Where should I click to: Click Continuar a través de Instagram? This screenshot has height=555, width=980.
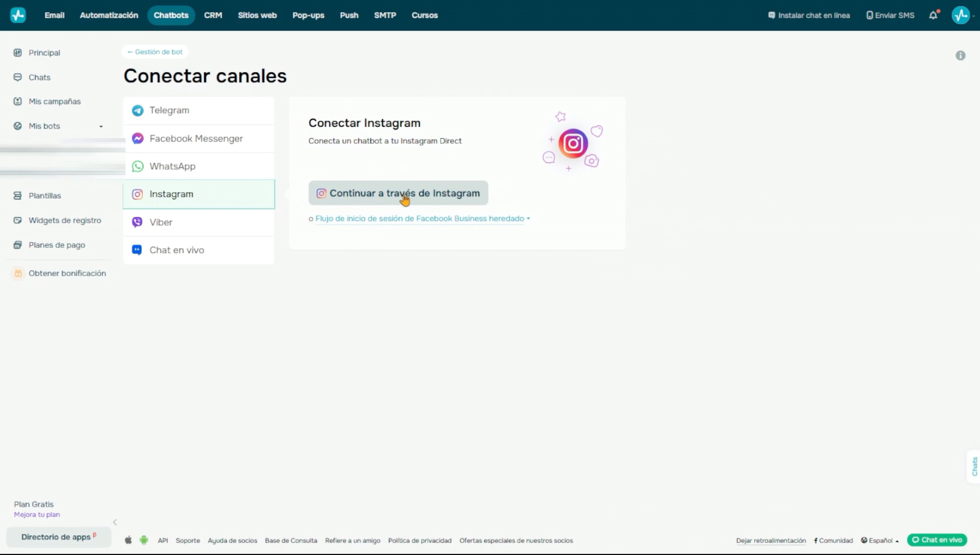click(398, 193)
